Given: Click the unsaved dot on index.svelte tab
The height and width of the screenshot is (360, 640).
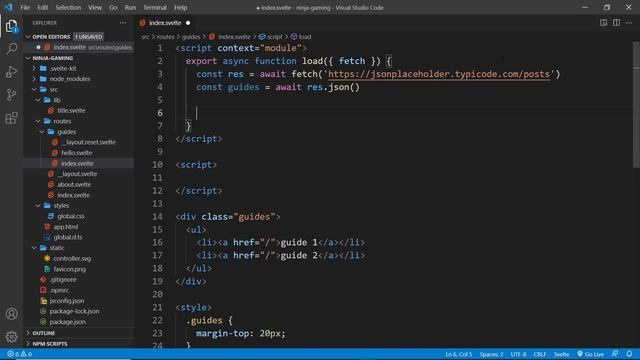Looking at the screenshot, I should point(188,23).
